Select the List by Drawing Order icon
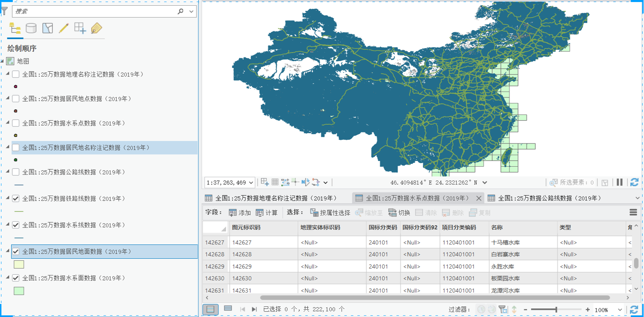Viewport: 644px width, 317px height. [15, 28]
